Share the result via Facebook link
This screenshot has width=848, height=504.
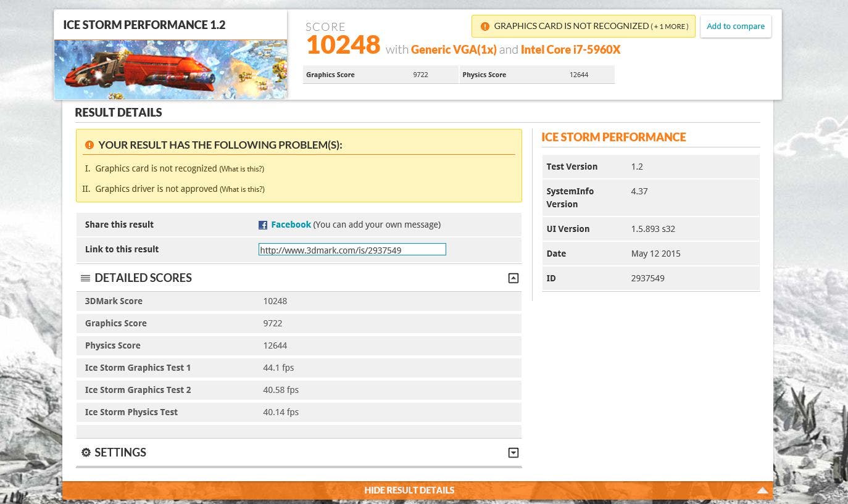(291, 225)
